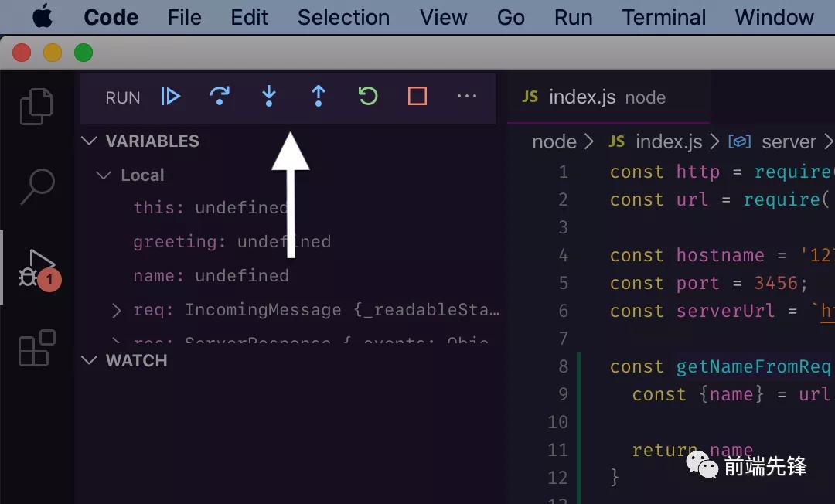Open the Run menu in the menu bar

pos(573,17)
